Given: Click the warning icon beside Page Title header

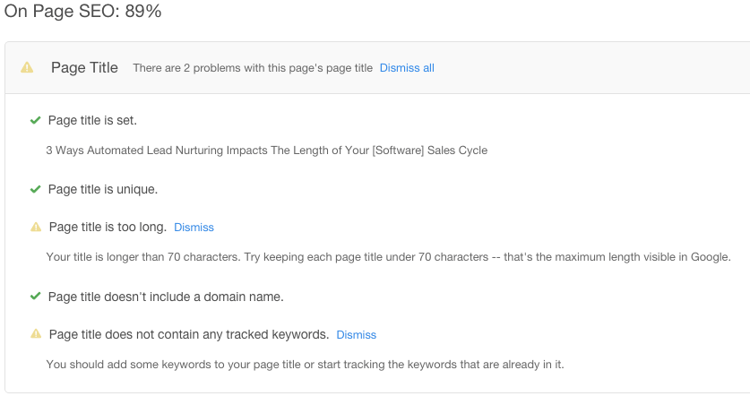Looking at the screenshot, I should [x=27, y=67].
